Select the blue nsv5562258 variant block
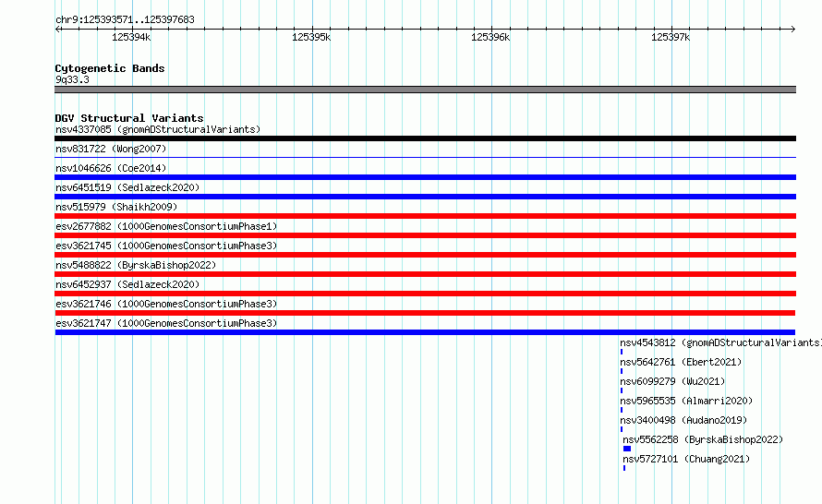 pos(627,449)
